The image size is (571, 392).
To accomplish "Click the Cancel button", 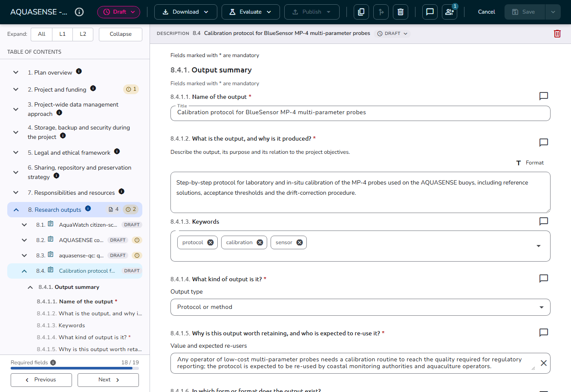I will (487, 12).
